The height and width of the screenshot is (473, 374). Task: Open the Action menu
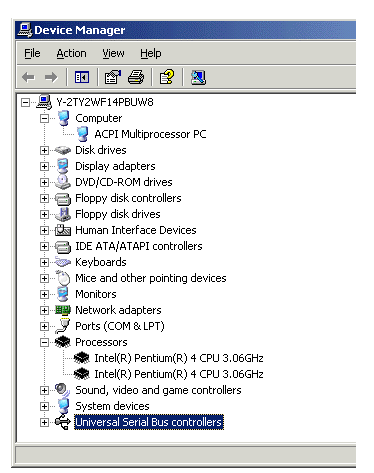pos(71,53)
